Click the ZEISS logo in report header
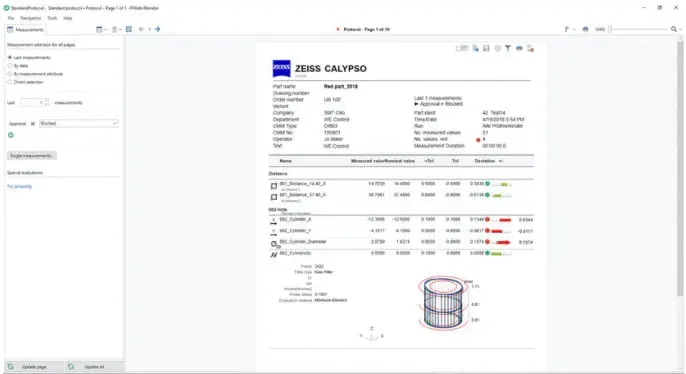Image resolution: width=686 pixels, height=374 pixels. pos(281,68)
